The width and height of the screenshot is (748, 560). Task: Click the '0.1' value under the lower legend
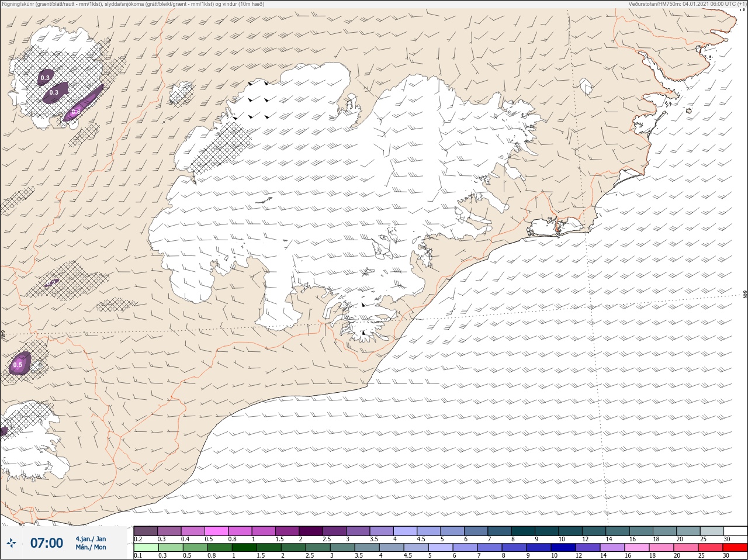click(x=138, y=556)
